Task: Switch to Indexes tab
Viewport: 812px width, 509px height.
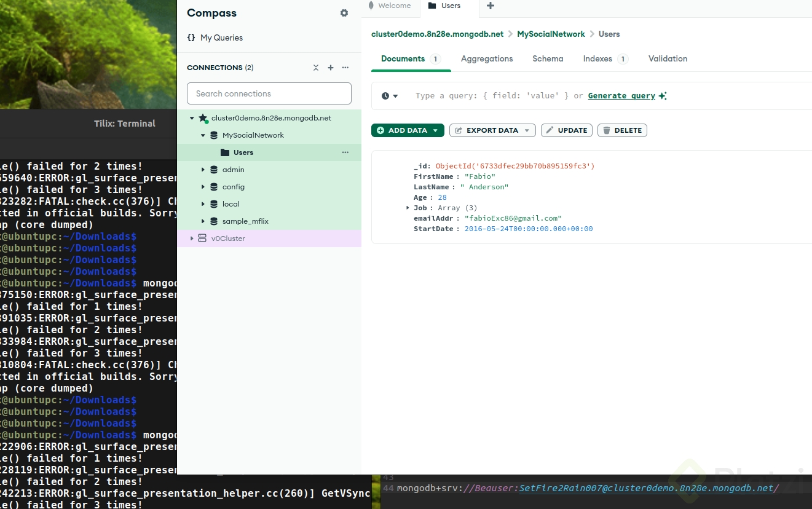Action: coord(605,59)
